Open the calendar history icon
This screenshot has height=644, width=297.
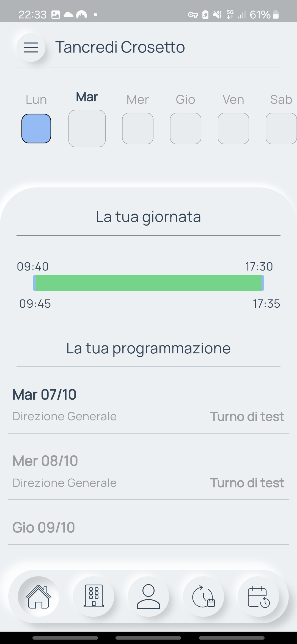(x=258, y=597)
